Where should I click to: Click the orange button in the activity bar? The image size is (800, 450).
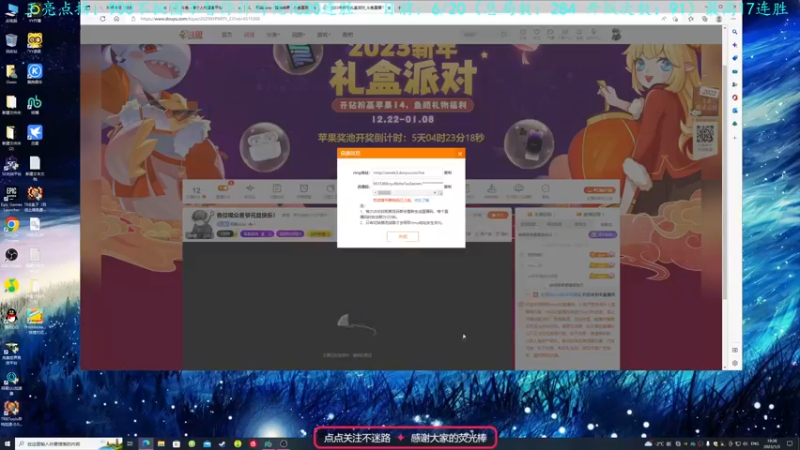point(599,190)
